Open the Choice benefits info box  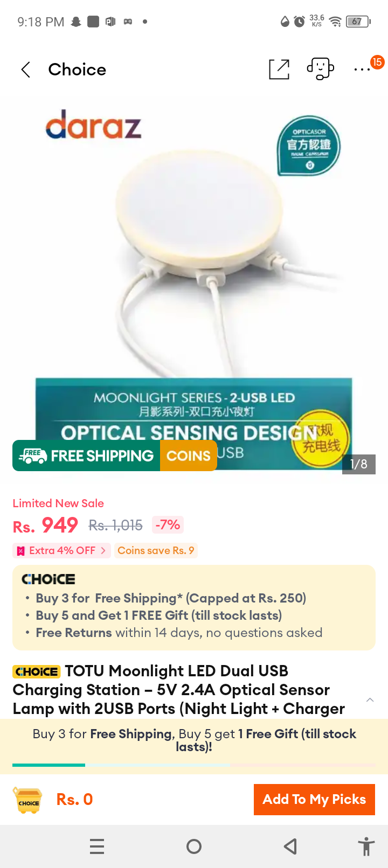[194, 607]
